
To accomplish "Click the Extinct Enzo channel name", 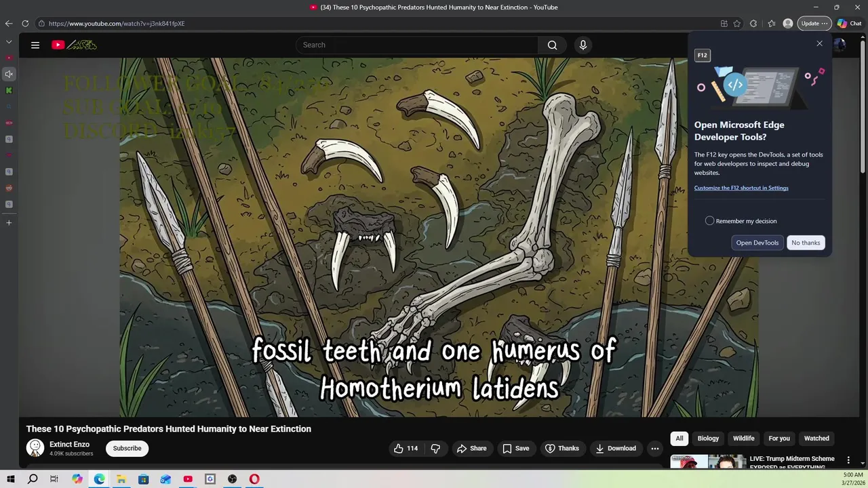I will click(x=69, y=445).
